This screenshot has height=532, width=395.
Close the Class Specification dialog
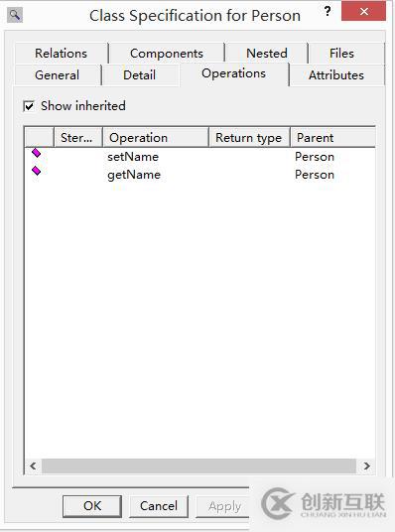(363, 11)
